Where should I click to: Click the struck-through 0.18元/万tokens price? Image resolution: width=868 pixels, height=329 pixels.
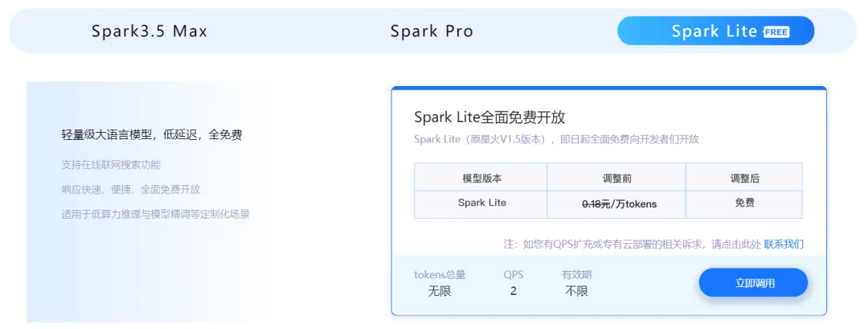(x=619, y=204)
